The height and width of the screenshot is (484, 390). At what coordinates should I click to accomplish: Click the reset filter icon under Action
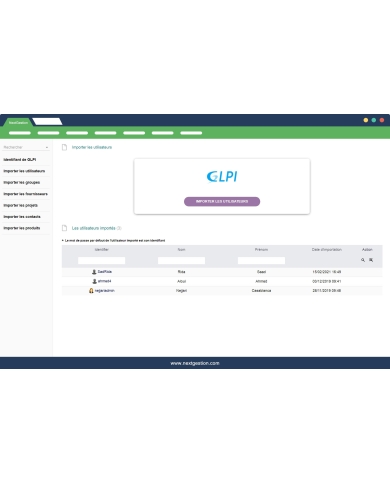(371, 260)
